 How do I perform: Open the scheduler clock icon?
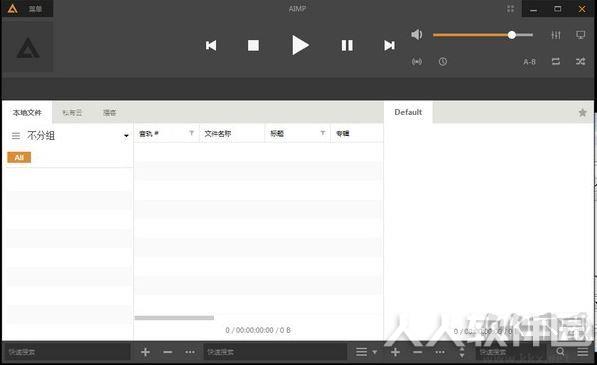[x=442, y=61]
